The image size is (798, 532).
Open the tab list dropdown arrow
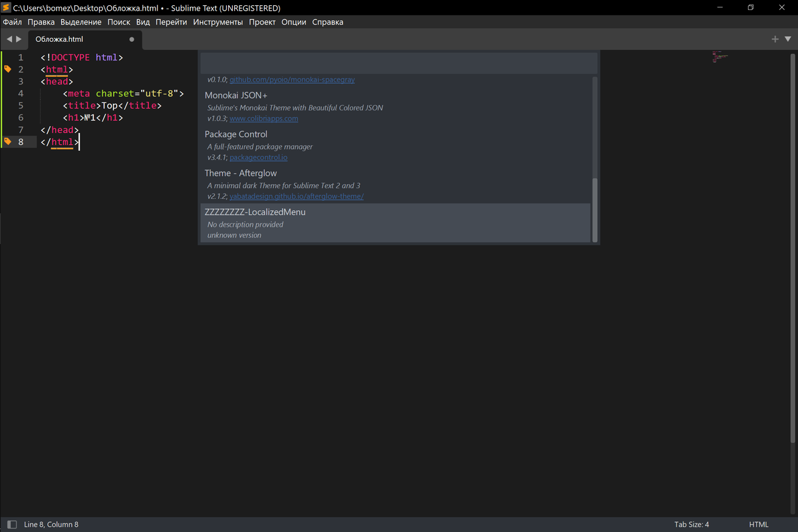[x=788, y=39]
